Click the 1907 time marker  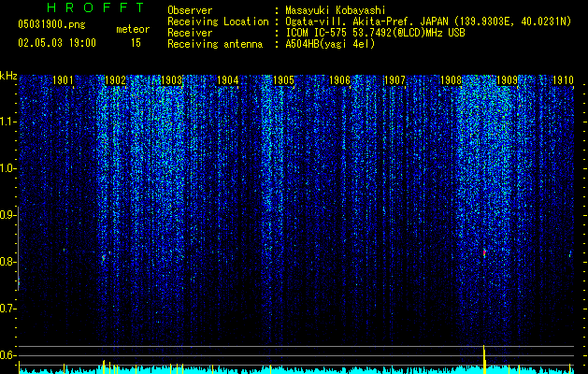394,80
